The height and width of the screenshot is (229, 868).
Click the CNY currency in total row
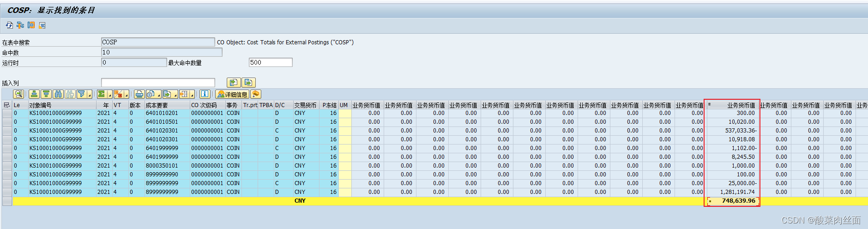click(x=300, y=201)
